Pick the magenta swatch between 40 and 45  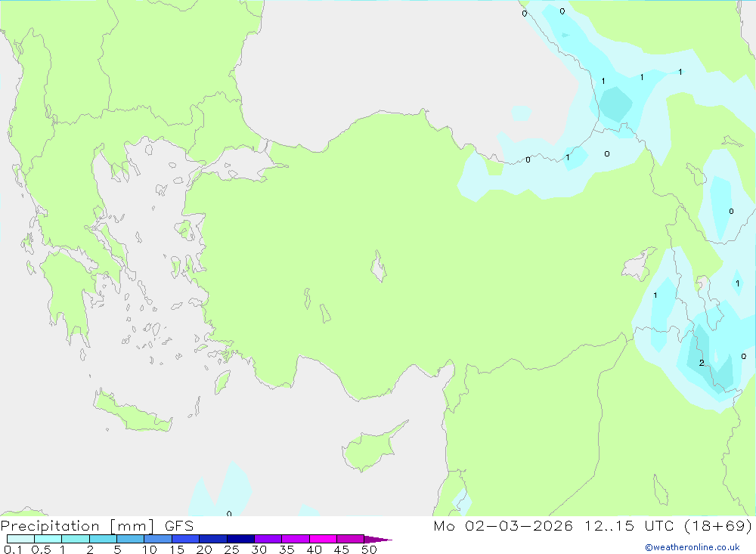click(x=323, y=539)
